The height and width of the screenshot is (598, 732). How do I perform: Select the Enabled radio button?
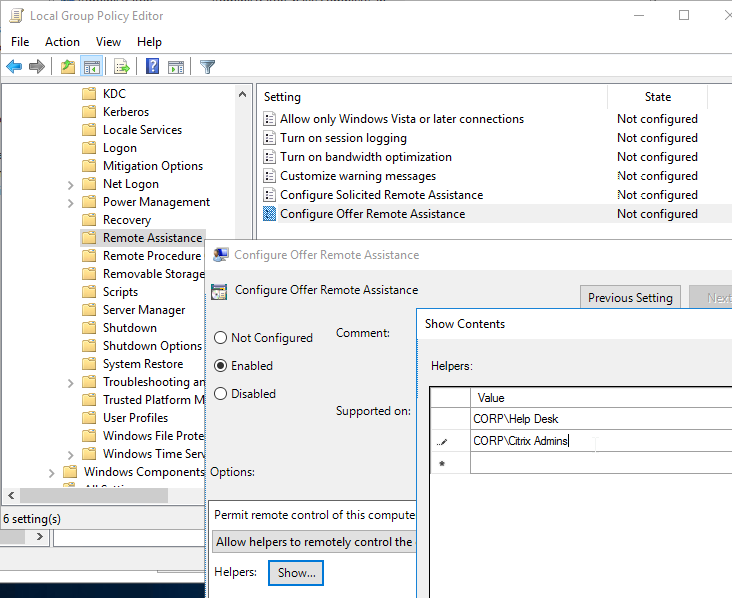click(x=221, y=366)
